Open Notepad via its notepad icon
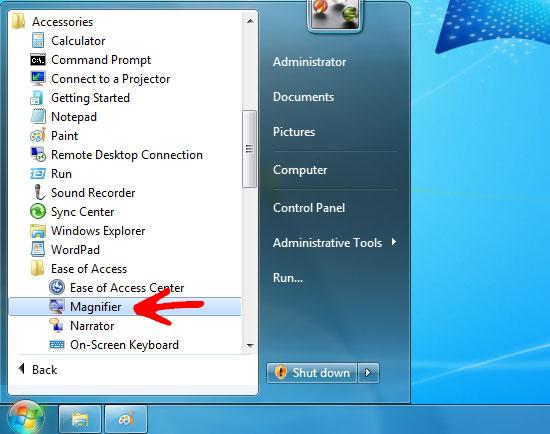 [x=38, y=116]
